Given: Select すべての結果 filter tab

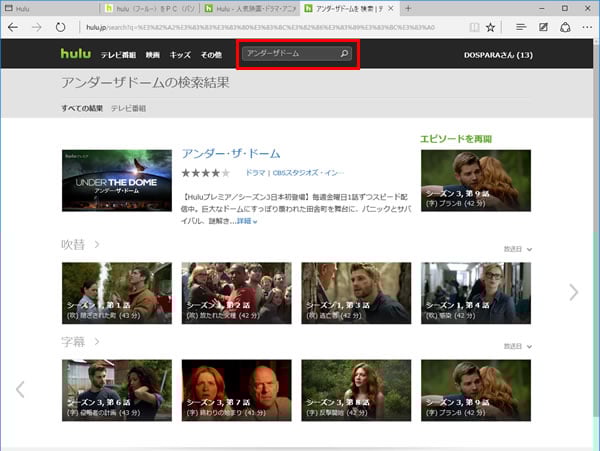Looking at the screenshot, I should pyautogui.click(x=82, y=109).
